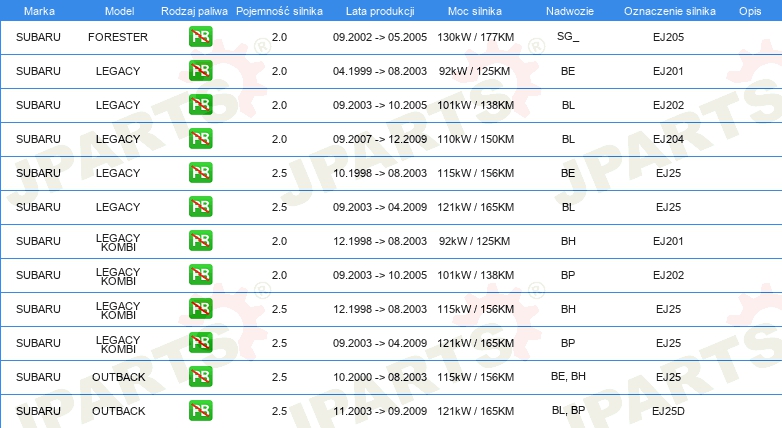
Task: Click LEGACY KOMBI in the EJ202 row
Action: pos(118,276)
